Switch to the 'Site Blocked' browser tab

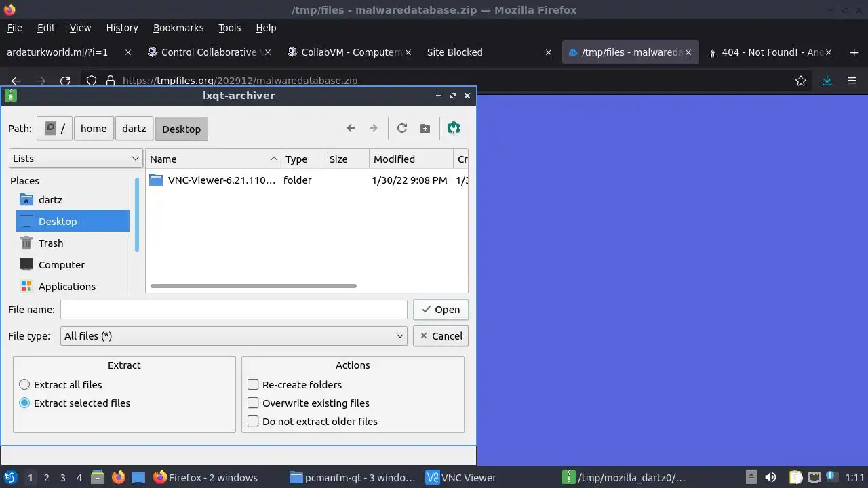point(488,52)
